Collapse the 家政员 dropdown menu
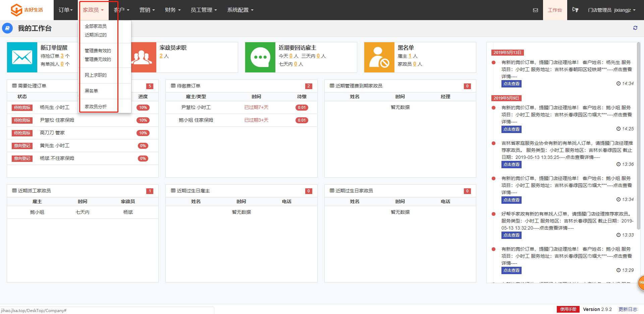The image size is (644, 314). pos(93,10)
